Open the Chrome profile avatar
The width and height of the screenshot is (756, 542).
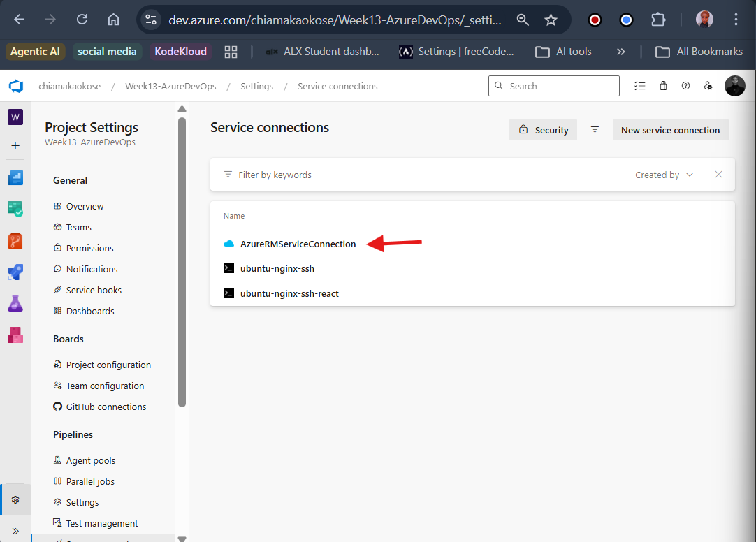[x=704, y=20]
